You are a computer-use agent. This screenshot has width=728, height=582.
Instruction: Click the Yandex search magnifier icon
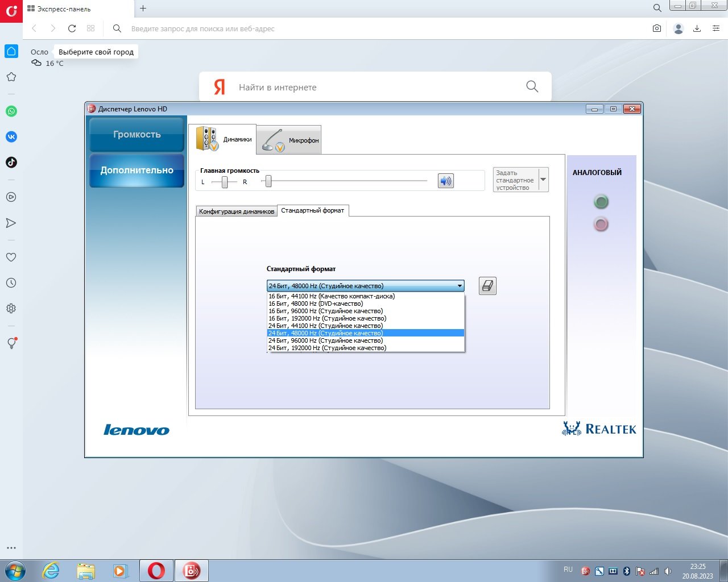(532, 86)
